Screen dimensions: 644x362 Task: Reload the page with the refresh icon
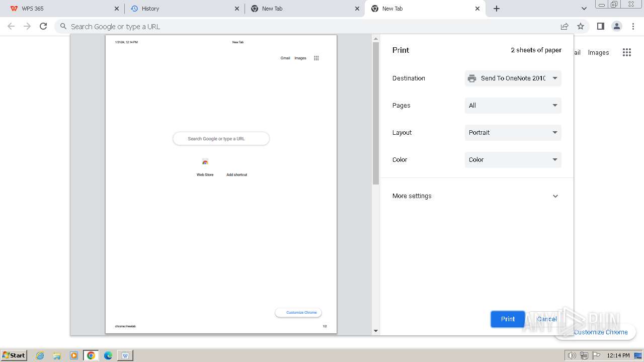(x=43, y=26)
